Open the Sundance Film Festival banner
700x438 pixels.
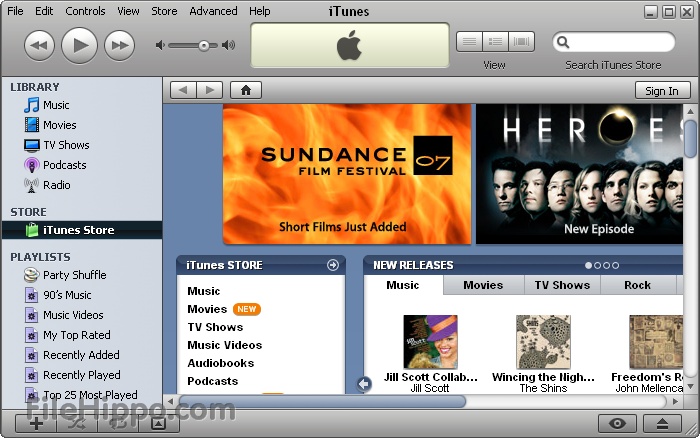347,174
